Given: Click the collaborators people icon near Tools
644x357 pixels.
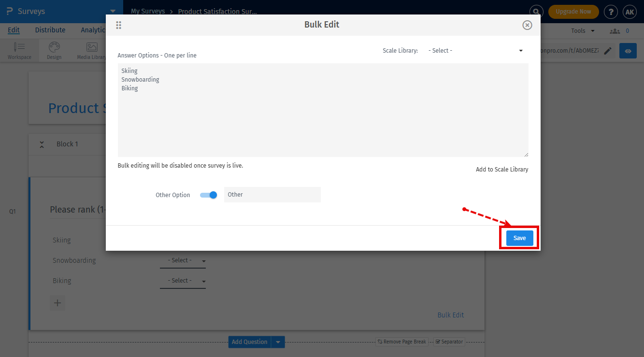Looking at the screenshot, I should click(615, 30).
